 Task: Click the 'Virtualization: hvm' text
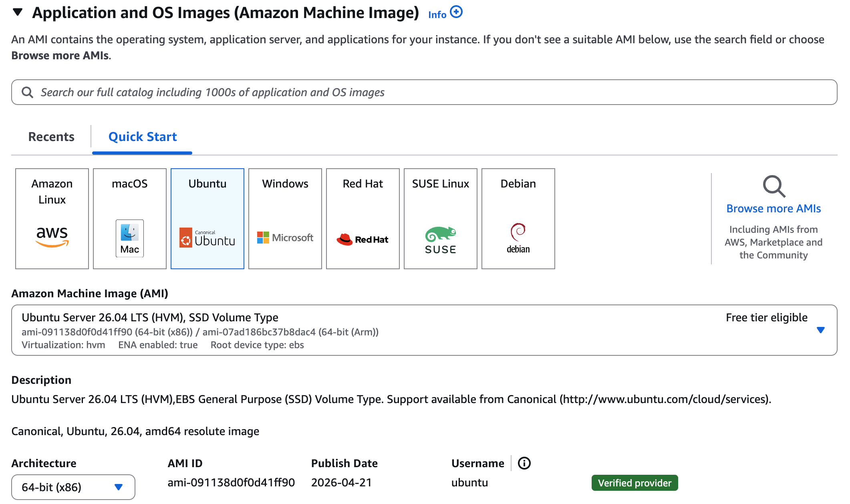pyautogui.click(x=63, y=345)
